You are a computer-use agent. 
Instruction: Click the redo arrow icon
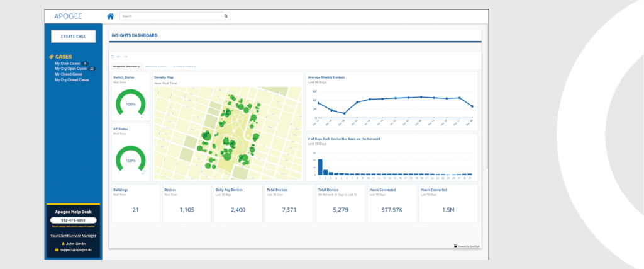tap(125, 57)
